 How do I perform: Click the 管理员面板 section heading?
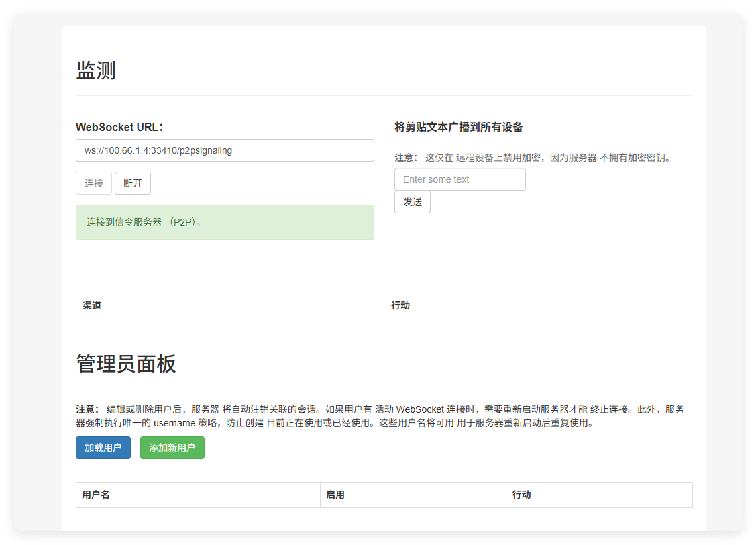point(126,364)
